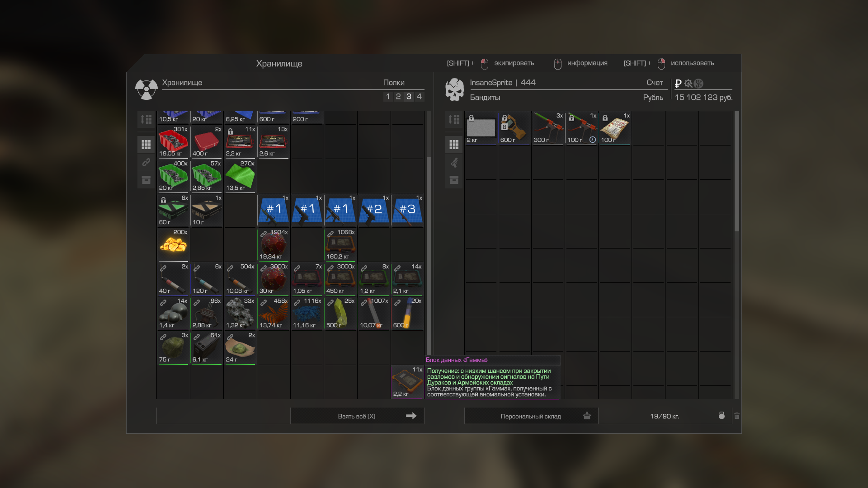Image resolution: width=868 pixels, height=488 pixels.
Task: Select Gamma data block 11x 2,2 кг
Action: [x=407, y=382]
